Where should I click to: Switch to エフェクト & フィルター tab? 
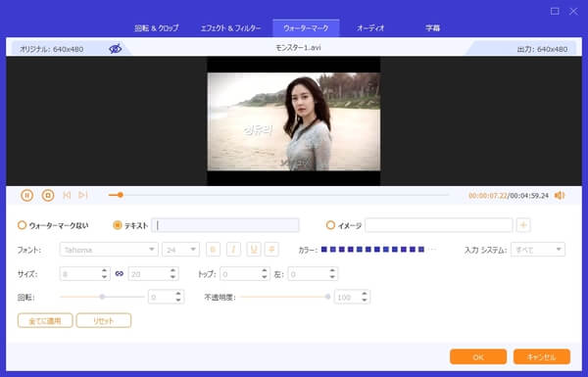click(230, 28)
